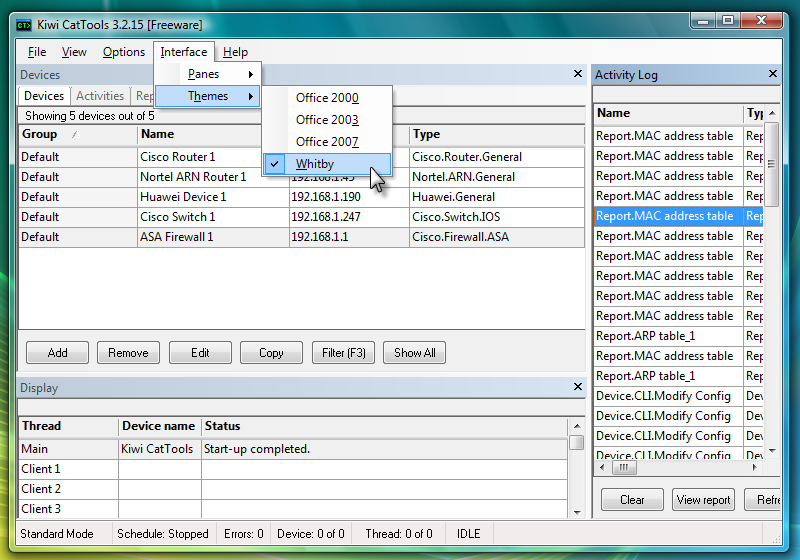Viewport: 800px width, 560px height.
Task: Click Activity Log horizontal scroll left arrow
Action: pyautogui.click(x=602, y=467)
